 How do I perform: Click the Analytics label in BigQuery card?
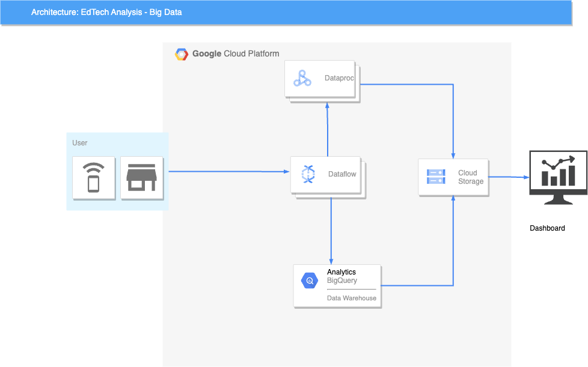341,272
